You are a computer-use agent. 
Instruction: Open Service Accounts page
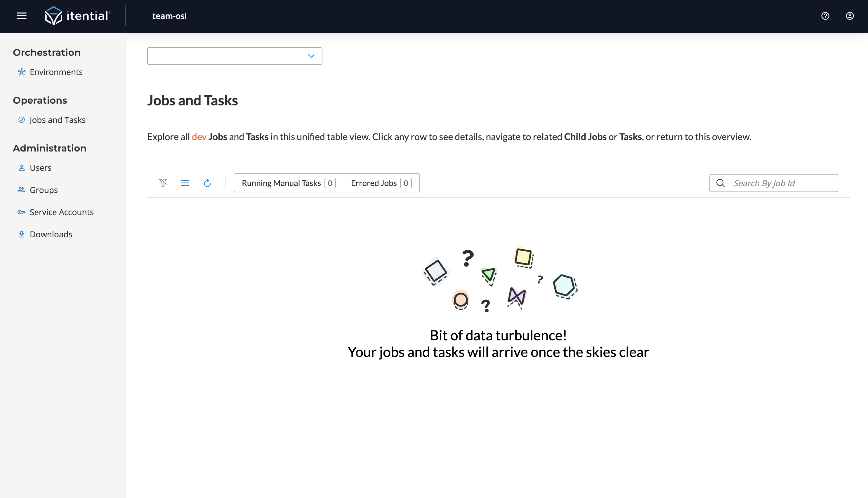pos(61,213)
